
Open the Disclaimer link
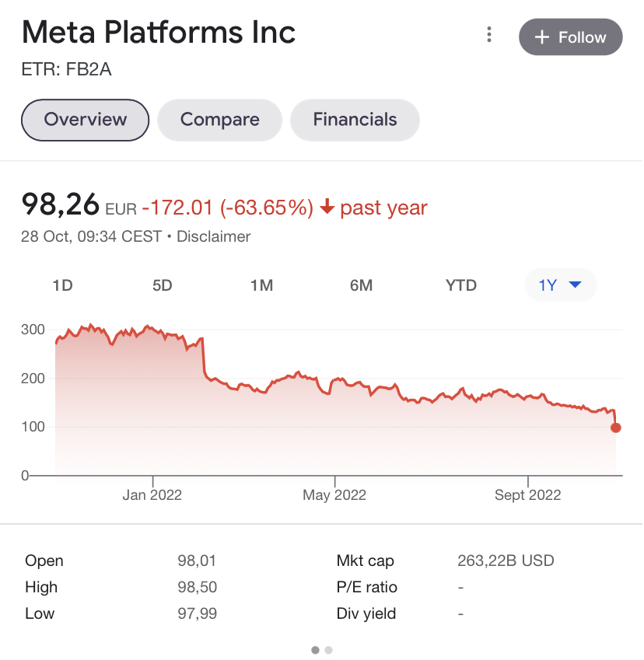214,237
